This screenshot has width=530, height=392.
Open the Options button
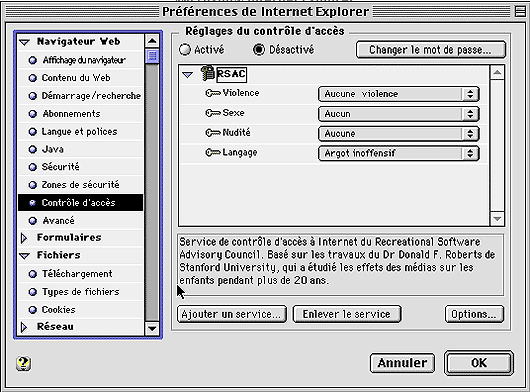tap(474, 314)
